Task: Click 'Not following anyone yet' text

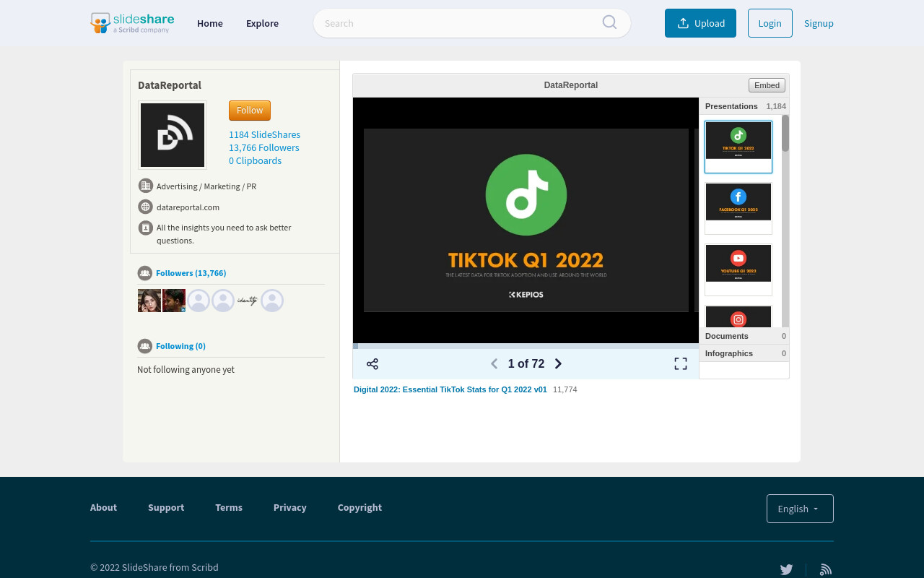Action: (186, 369)
